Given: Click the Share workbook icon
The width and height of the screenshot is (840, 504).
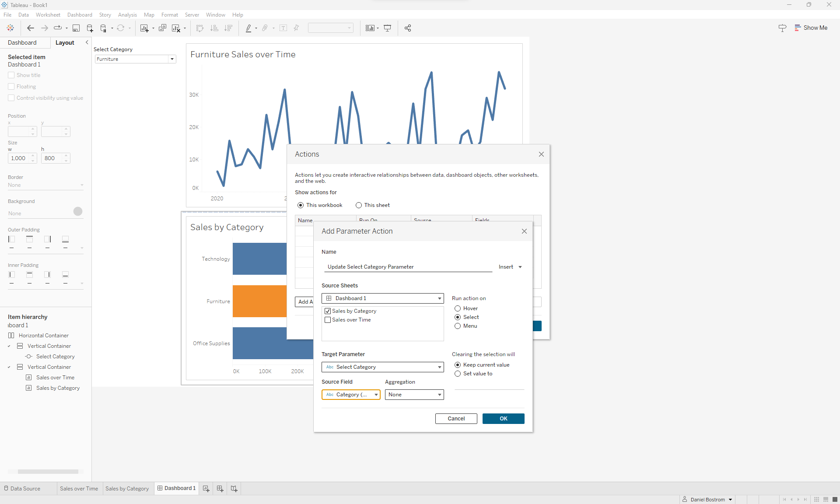Looking at the screenshot, I should [408, 28].
